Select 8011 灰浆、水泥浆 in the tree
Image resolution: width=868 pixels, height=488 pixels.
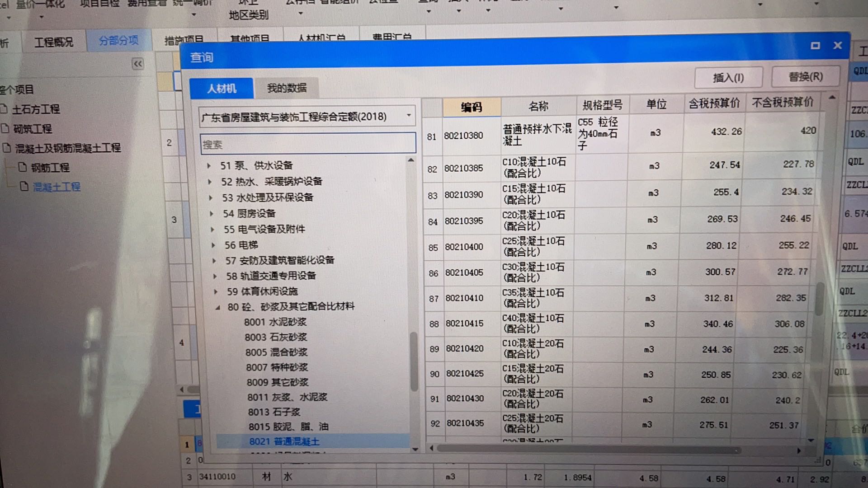pyautogui.click(x=288, y=397)
